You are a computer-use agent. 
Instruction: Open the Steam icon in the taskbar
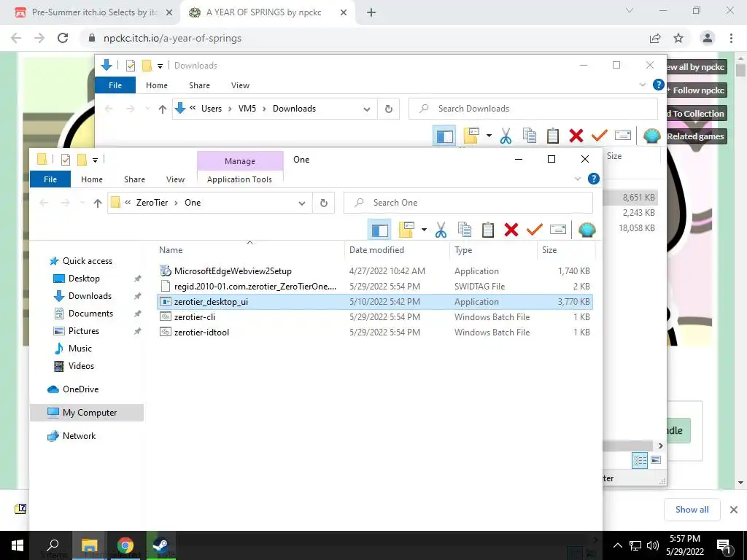(x=160, y=545)
